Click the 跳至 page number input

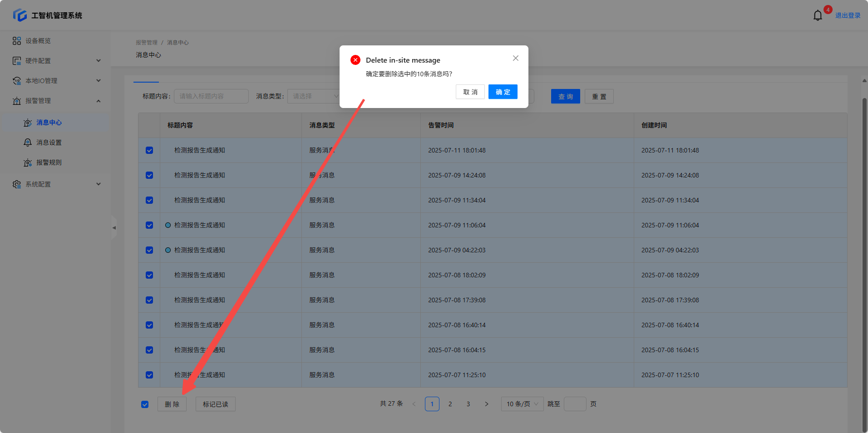575,404
